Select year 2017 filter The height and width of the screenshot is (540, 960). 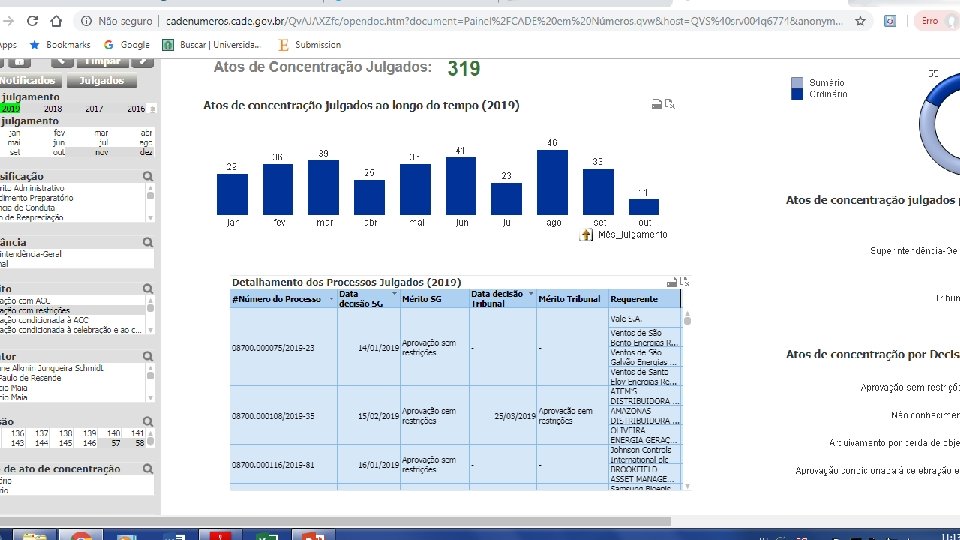(x=94, y=108)
